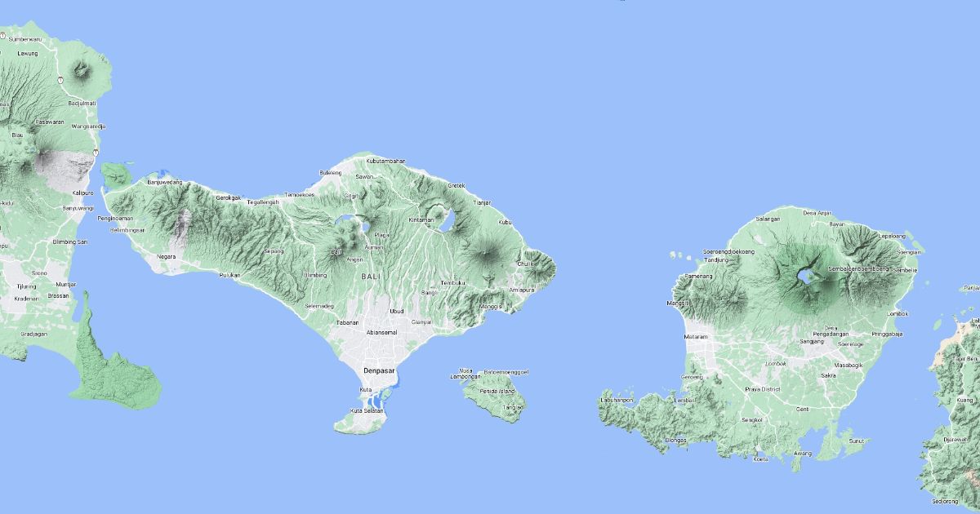The width and height of the screenshot is (980, 514).
Task: Click the Lepeloang label
Action: click(892, 236)
